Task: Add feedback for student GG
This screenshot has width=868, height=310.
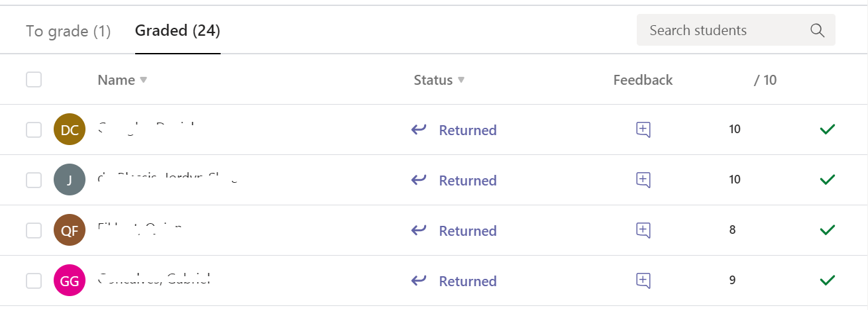Action: 643,280
